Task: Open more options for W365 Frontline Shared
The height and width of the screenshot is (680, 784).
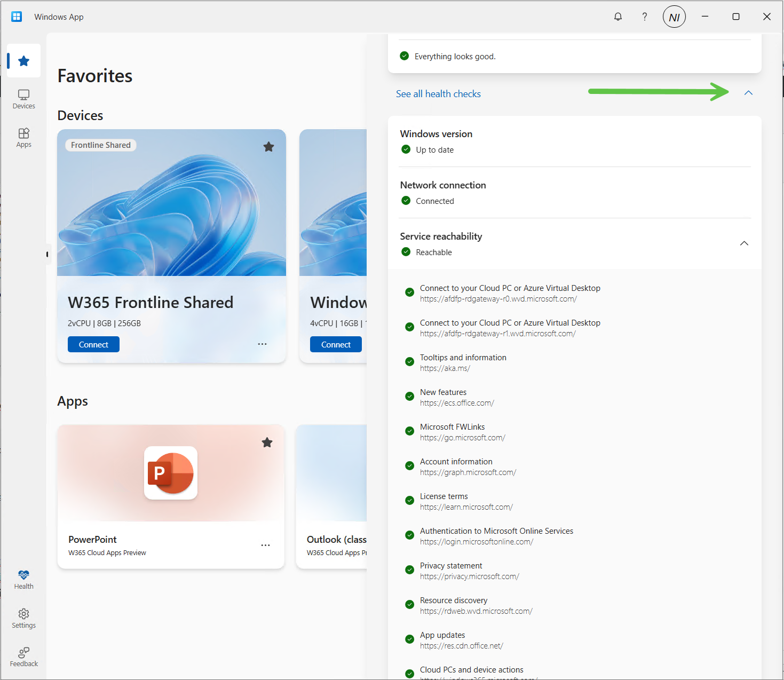Action: 262,344
